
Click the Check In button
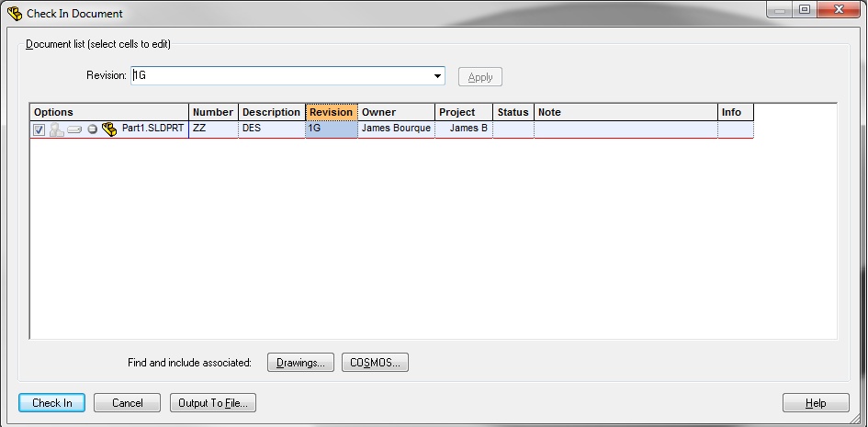coord(52,402)
